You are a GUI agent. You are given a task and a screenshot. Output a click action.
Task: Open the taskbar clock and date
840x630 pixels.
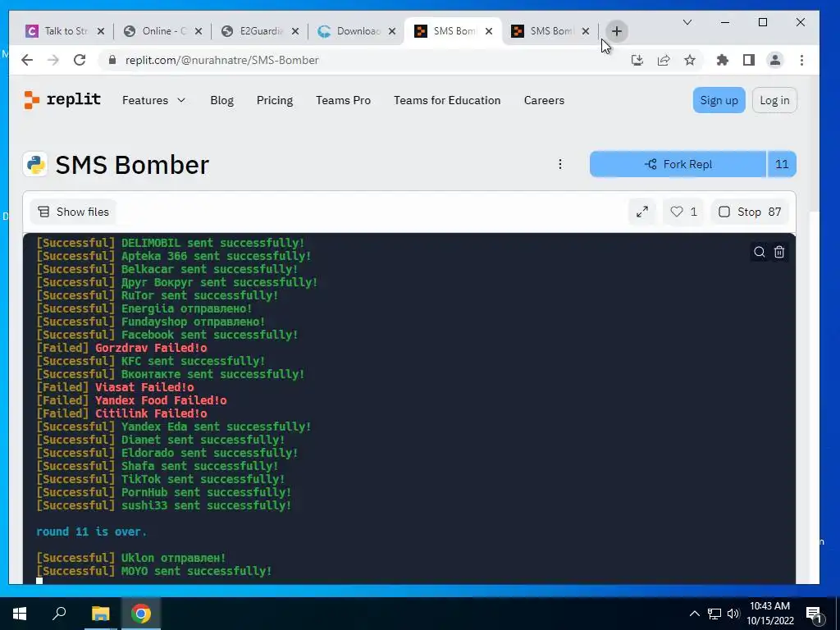[x=769, y=614]
